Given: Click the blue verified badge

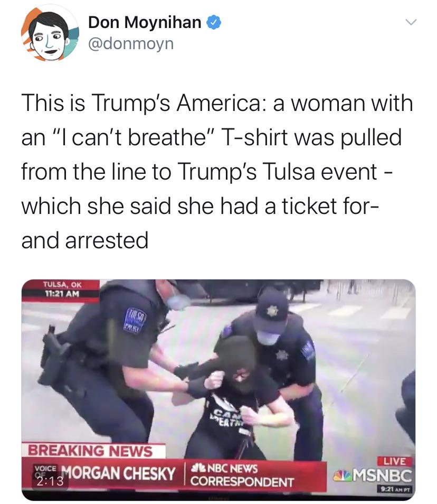Looking at the screenshot, I should 214,23.
